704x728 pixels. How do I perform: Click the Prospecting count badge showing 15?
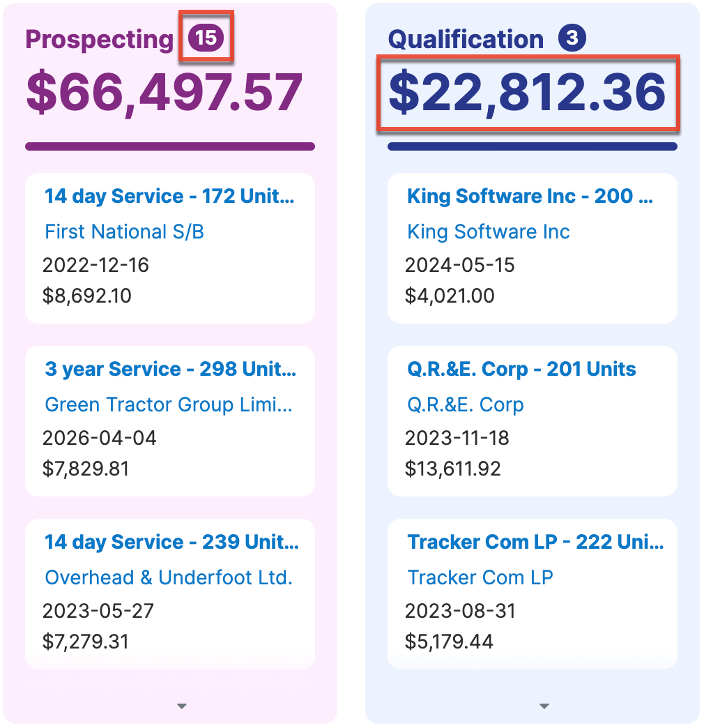click(x=206, y=38)
